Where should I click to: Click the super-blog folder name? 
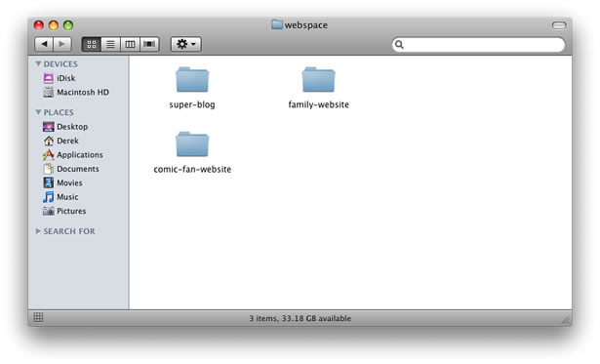pos(192,104)
